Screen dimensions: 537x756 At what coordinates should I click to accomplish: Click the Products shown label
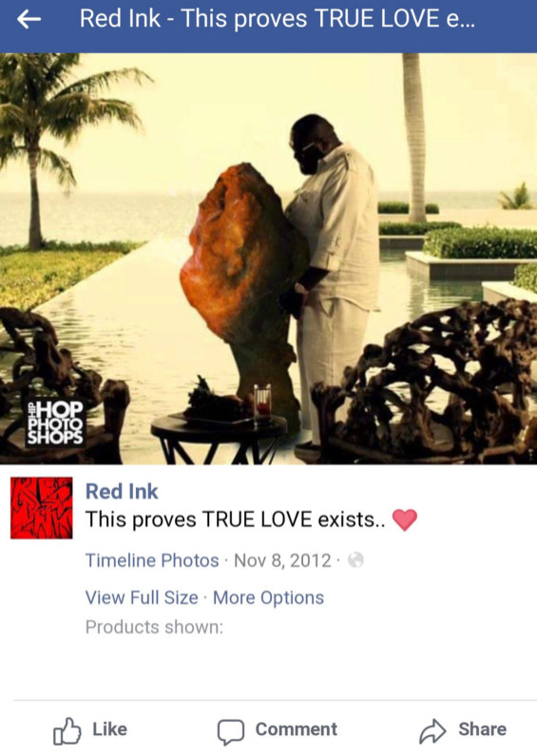coord(154,627)
